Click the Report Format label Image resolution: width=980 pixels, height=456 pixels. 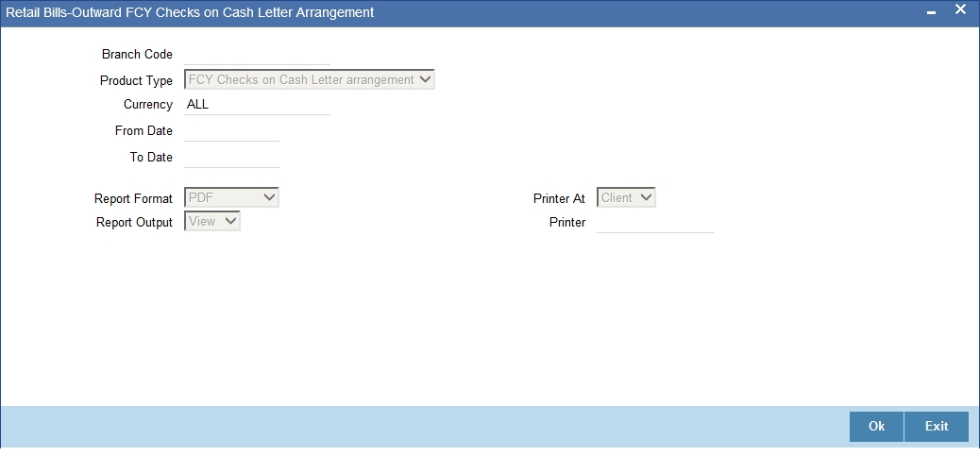click(133, 198)
